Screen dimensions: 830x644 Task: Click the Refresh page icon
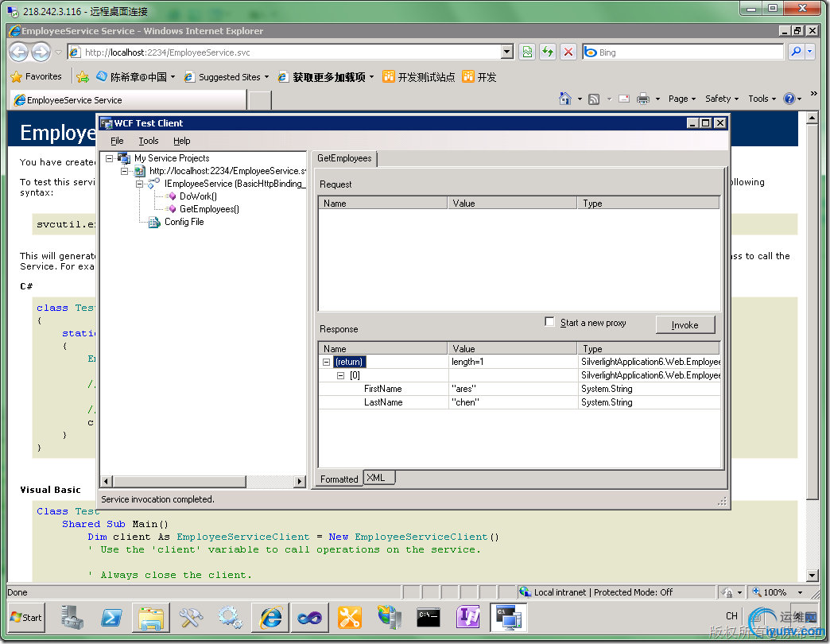click(x=548, y=52)
